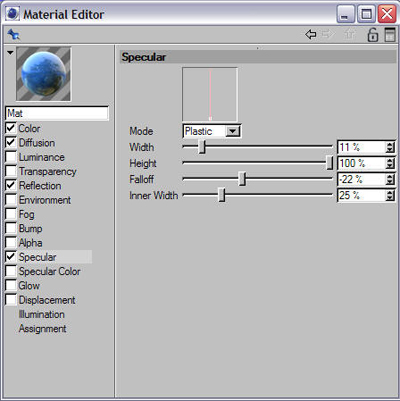Adjust the Height percent spinner arrows
The width and height of the screenshot is (400, 401).
pyautogui.click(x=390, y=163)
